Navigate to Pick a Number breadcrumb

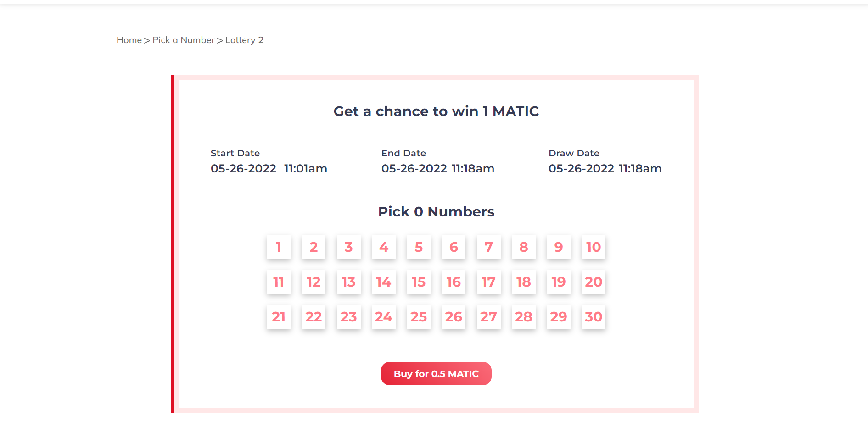tap(183, 40)
